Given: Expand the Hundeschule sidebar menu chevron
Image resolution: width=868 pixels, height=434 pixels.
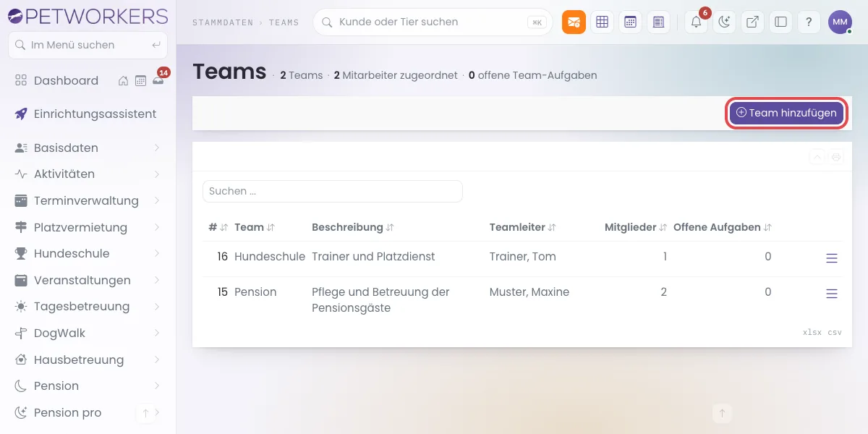Looking at the screenshot, I should [157, 254].
